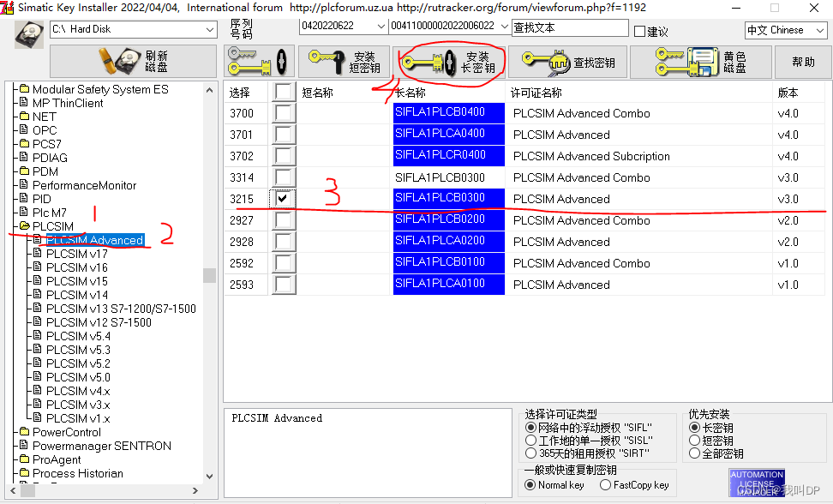Select OPC tree item
This screenshot has height=504, width=833.
click(x=45, y=130)
